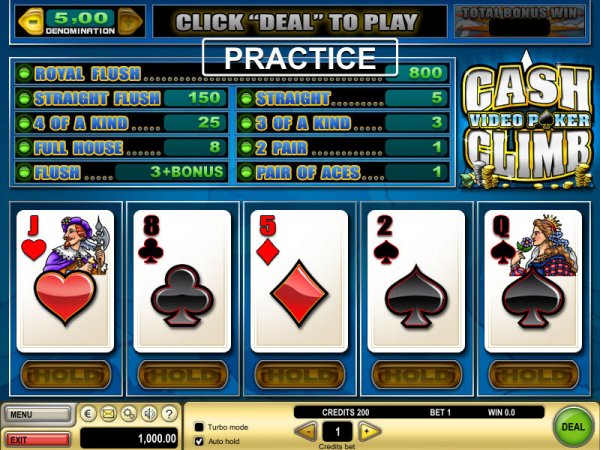Decrease credits bet with left arrow

pos(307,432)
